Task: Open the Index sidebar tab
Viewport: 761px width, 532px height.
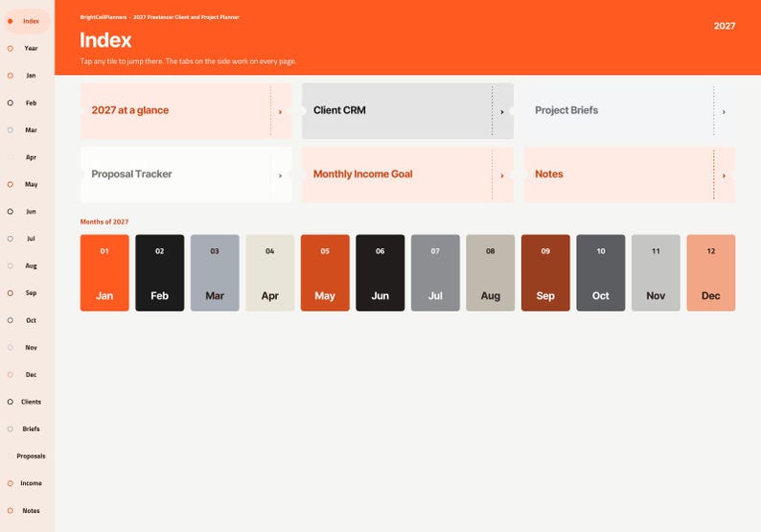Action: [x=27, y=21]
